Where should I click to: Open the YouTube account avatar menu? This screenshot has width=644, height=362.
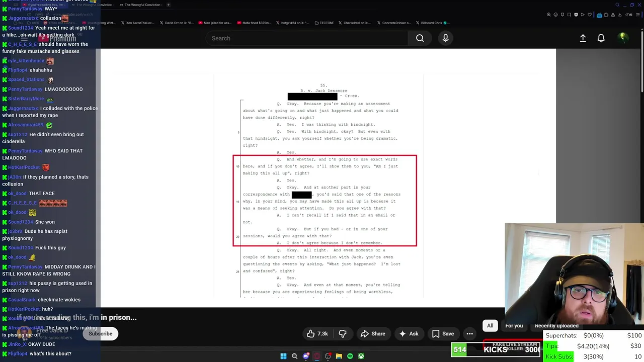click(x=622, y=38)
